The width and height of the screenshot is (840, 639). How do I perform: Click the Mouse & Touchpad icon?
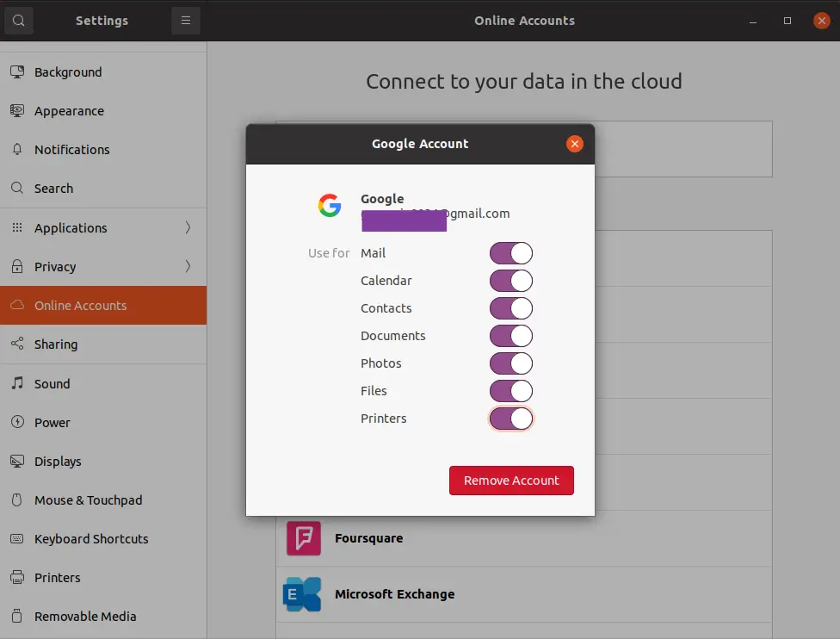point(17,499)
